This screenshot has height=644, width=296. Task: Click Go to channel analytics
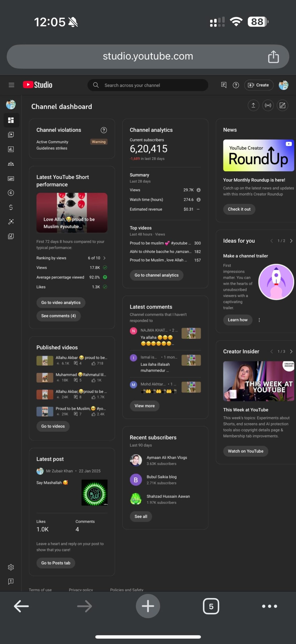pyautogui.click(x=157, y=275)
